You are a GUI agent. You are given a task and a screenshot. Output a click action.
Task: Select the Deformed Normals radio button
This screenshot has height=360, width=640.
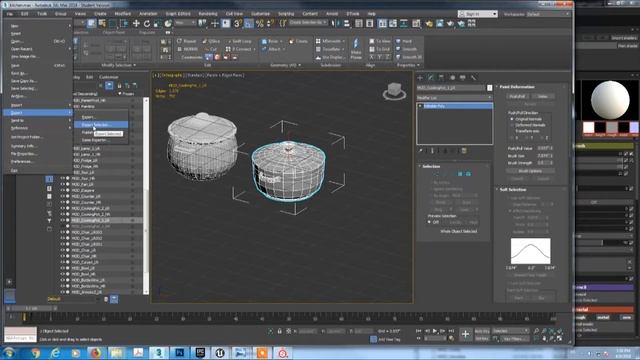512,125
